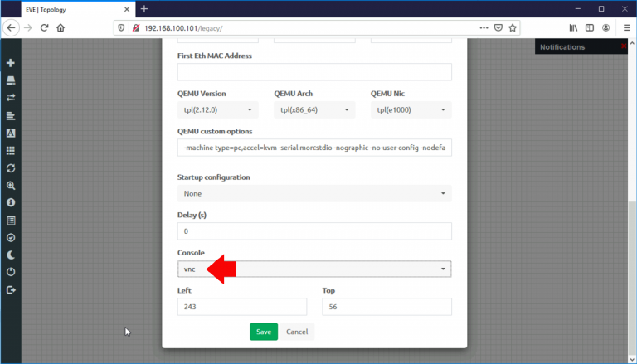The width and height of the screenshot is (637, 364).
Task: Expand Startup configuration dropdown
Action: tap(314, 193)
